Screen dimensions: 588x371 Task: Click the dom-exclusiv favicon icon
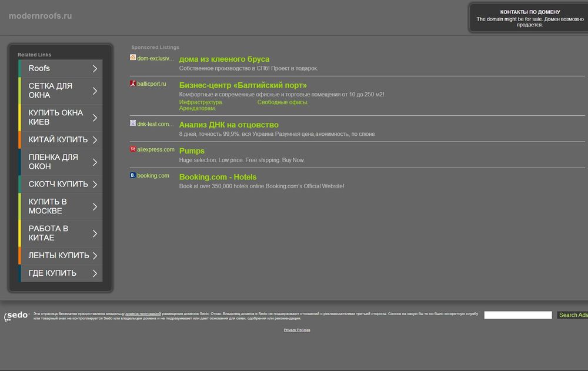tap(133, 58)
